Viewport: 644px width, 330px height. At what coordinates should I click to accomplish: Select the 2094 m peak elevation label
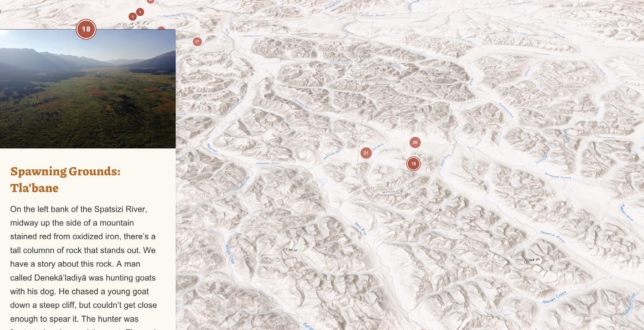tap(532, 259)
